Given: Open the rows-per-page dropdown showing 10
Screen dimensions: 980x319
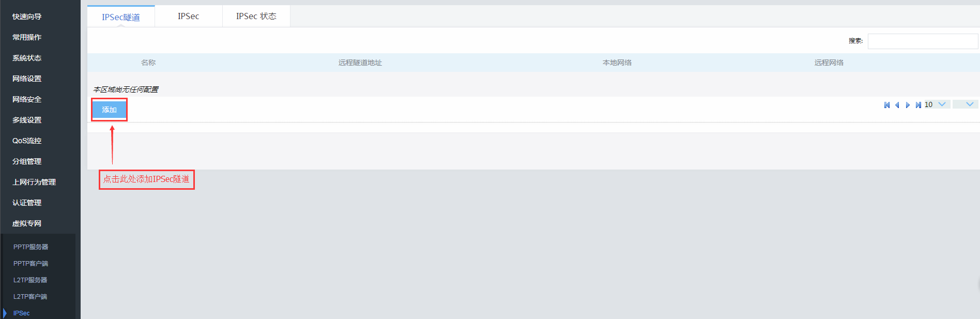Looking at the screenshot, I should click(936, 104).
